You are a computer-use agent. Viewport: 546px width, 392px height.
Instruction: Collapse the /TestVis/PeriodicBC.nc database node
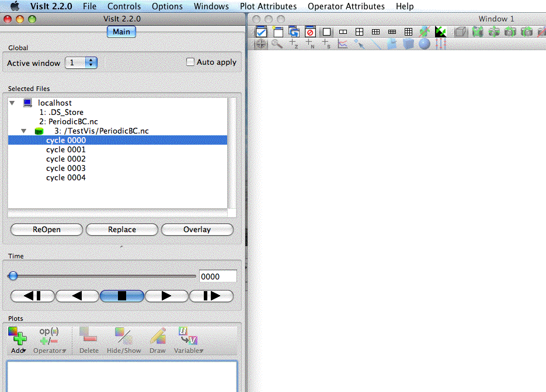pyautogui.click(x=24, y=131)
